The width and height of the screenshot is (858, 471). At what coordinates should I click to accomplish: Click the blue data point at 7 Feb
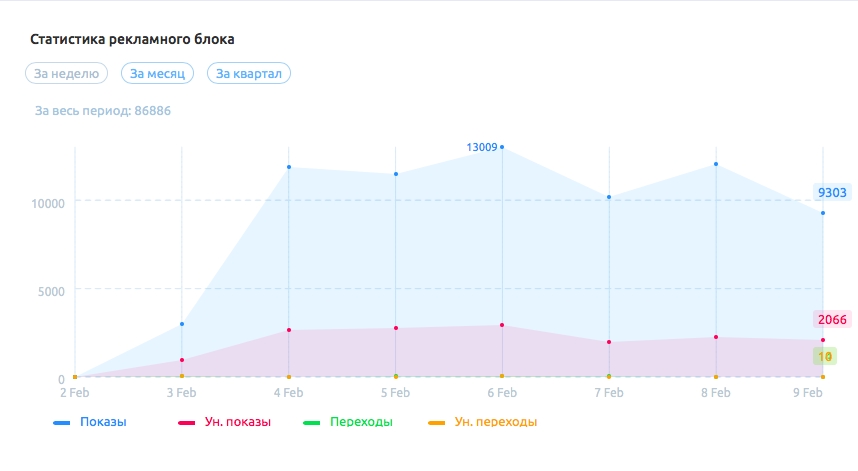[x=609, y=197]
